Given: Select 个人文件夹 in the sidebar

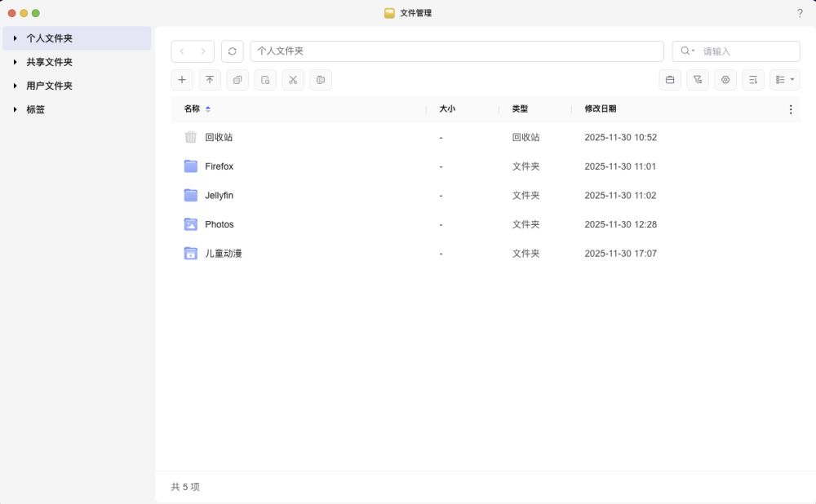Looking at the screenshot, I should tap(77, 38).
